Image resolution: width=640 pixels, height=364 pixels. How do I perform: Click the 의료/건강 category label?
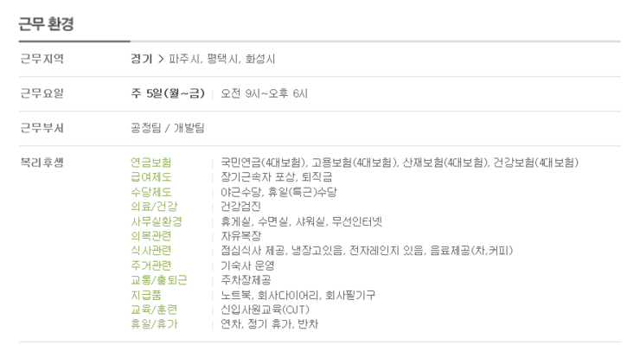coord(154,207)
